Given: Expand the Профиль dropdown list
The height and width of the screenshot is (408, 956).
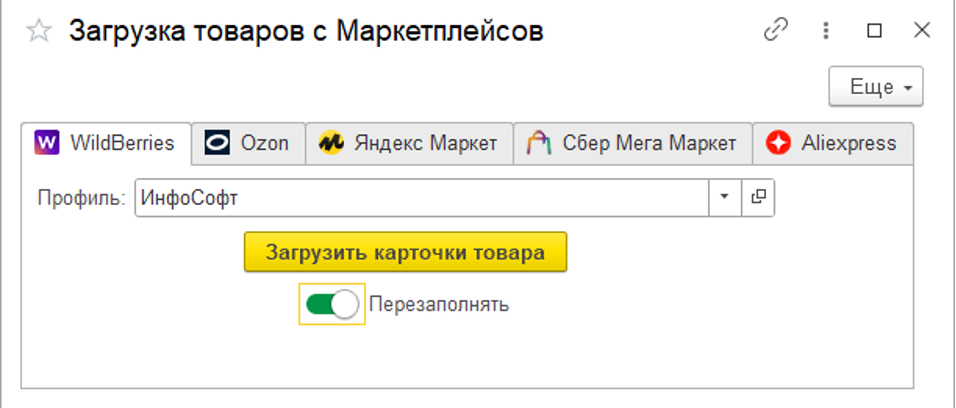Looking at the screenshot, I should click(725, 198).
